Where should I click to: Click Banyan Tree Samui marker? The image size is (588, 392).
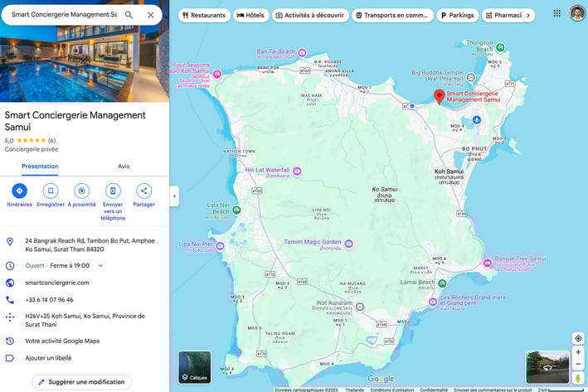coord(487,263)
